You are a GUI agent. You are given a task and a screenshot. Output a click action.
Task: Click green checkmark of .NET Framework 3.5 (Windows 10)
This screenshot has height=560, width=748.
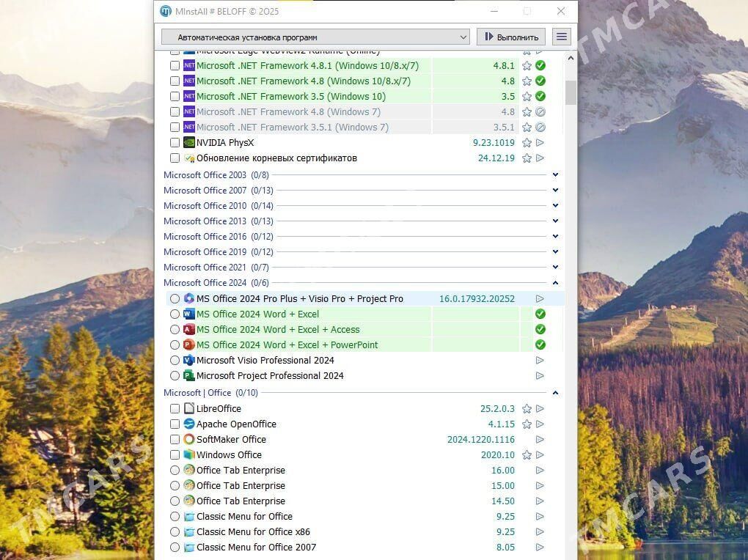(540, 96)
